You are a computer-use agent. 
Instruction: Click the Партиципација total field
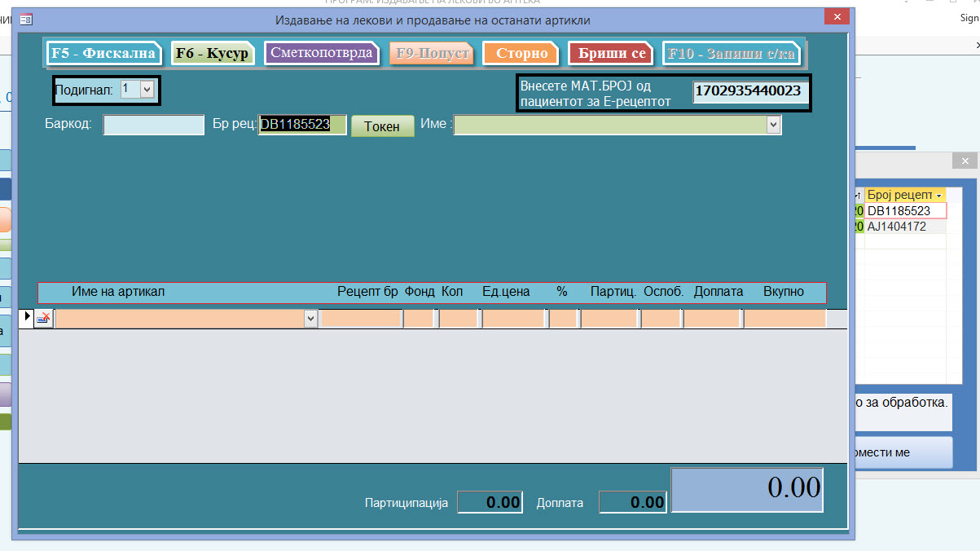[490, 503]
